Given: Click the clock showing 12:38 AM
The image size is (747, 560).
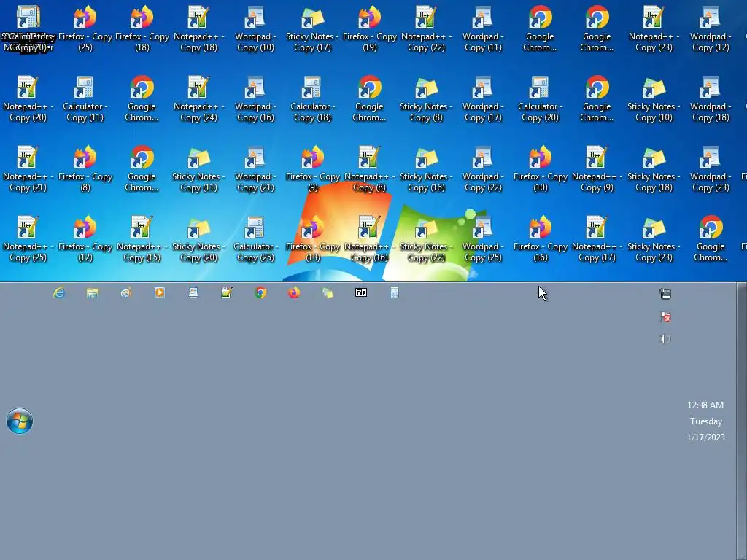Looking at the screenshot, I should [x=705, y=405].
